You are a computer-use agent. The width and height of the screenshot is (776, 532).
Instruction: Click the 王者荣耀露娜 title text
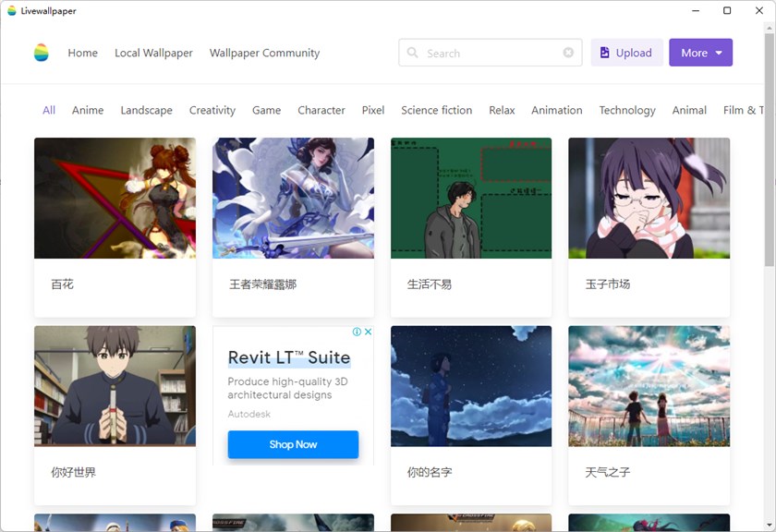point(262,284)
